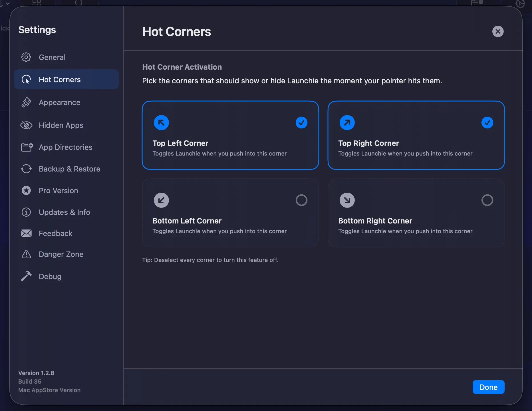Uncheck the Top Left Corner checkmark
Screen dimensions: 532x411
pyautogui.click(x=301, y=123)
